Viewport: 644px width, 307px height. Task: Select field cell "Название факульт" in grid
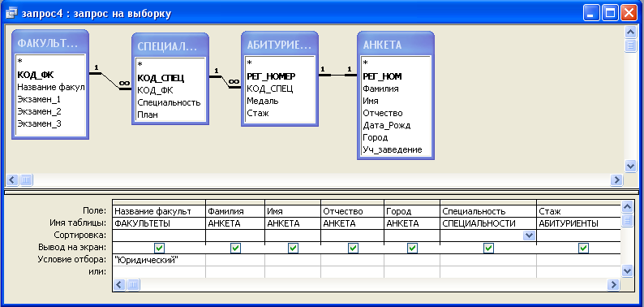(159, 211)
